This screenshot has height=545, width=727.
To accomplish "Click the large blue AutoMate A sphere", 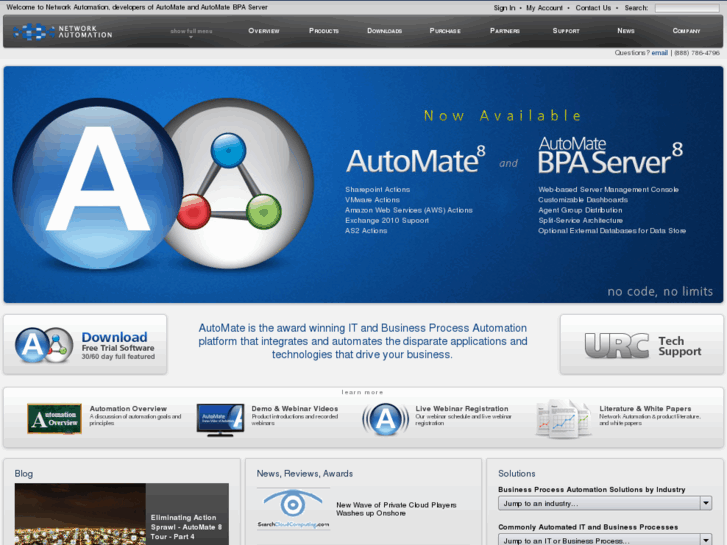I will click(x=97, y=184).
